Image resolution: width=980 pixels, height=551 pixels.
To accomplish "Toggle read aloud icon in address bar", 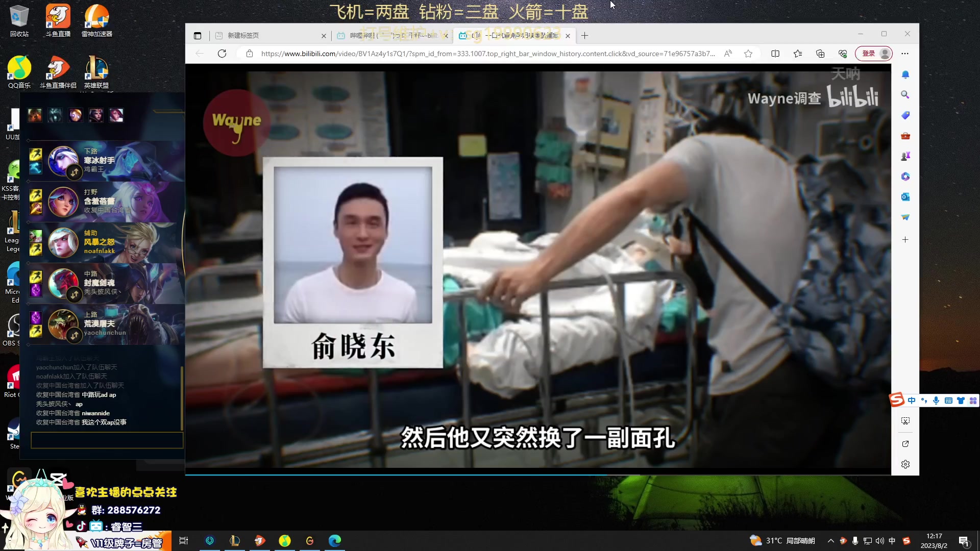I will pos(728,54).
